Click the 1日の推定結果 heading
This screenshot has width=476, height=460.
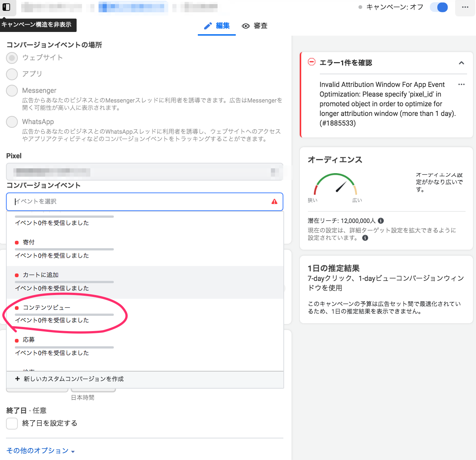334,268
